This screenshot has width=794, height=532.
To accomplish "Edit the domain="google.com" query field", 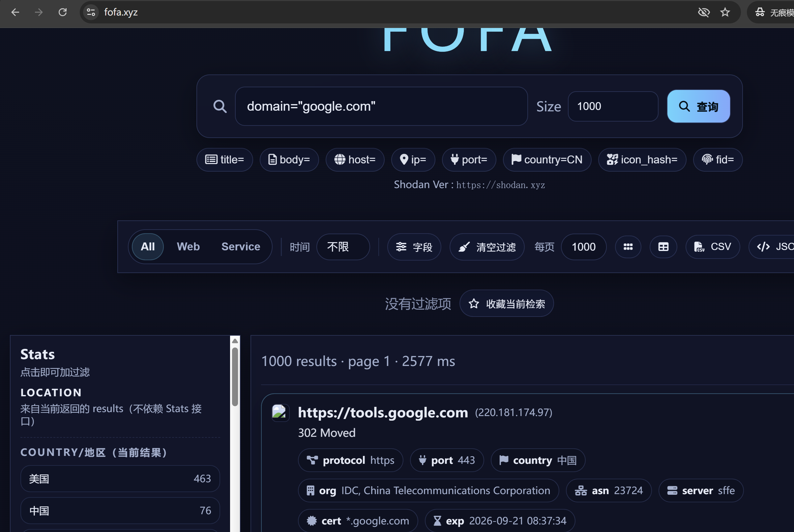I will [381, 106].
